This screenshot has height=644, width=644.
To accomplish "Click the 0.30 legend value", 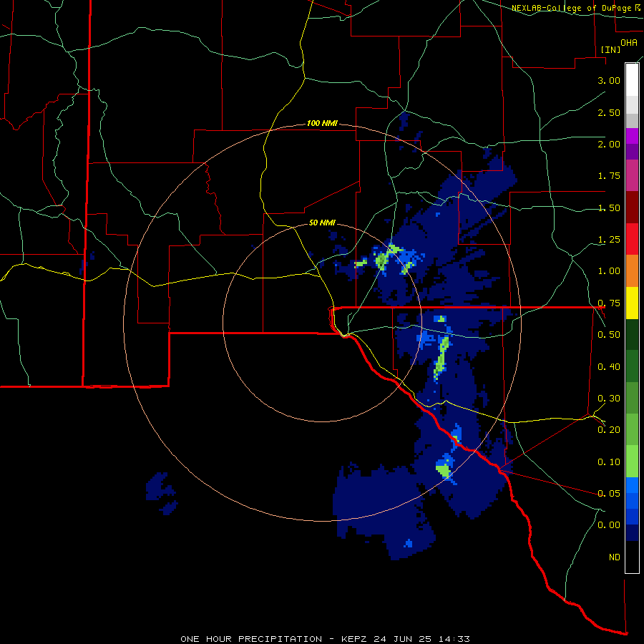I will [609, 399].
